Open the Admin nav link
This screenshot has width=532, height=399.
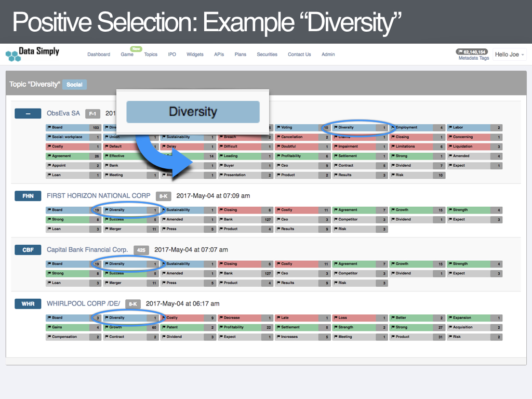[x=328, y=54]
